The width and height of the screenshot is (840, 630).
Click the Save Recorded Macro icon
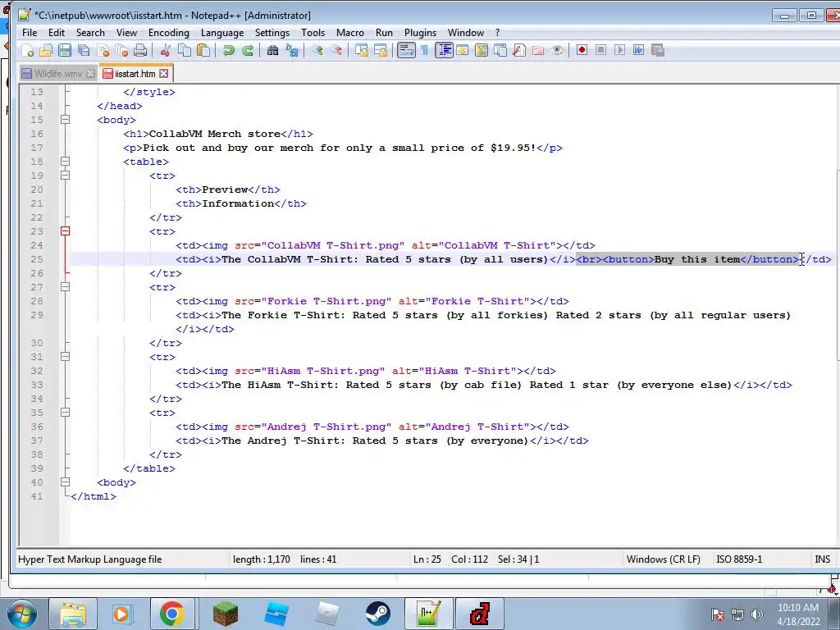[x=658, y=50]
